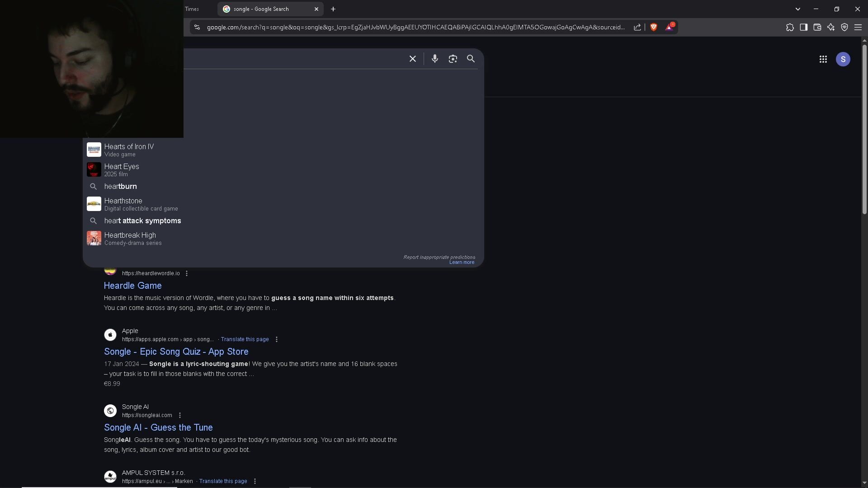This screenshot has height=488, width=868.
Task: Clear the search box with the X icon
Action: click(x=412, y=59)
